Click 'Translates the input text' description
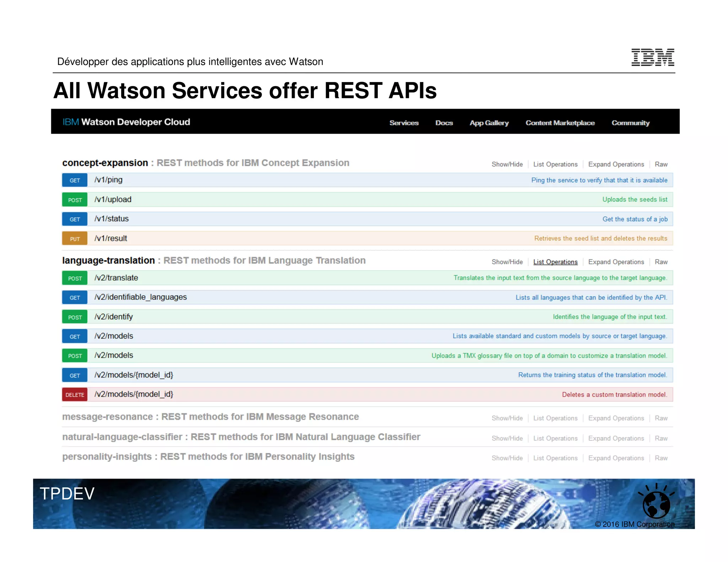This screenshot has width=728, height=562. (560, 278)
